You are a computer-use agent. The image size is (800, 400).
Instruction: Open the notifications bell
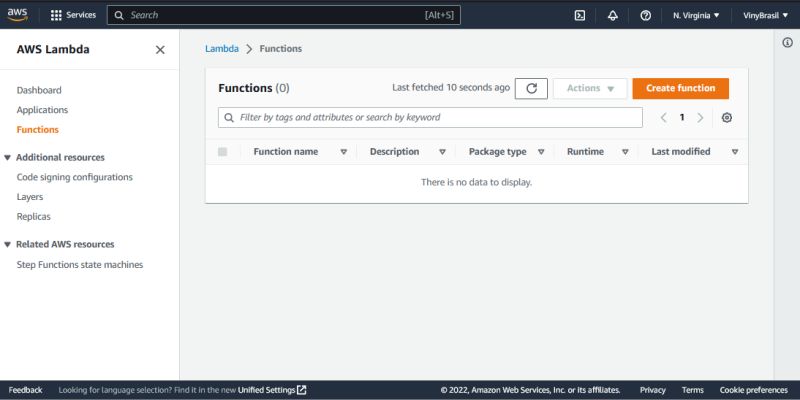coord(613,15)
